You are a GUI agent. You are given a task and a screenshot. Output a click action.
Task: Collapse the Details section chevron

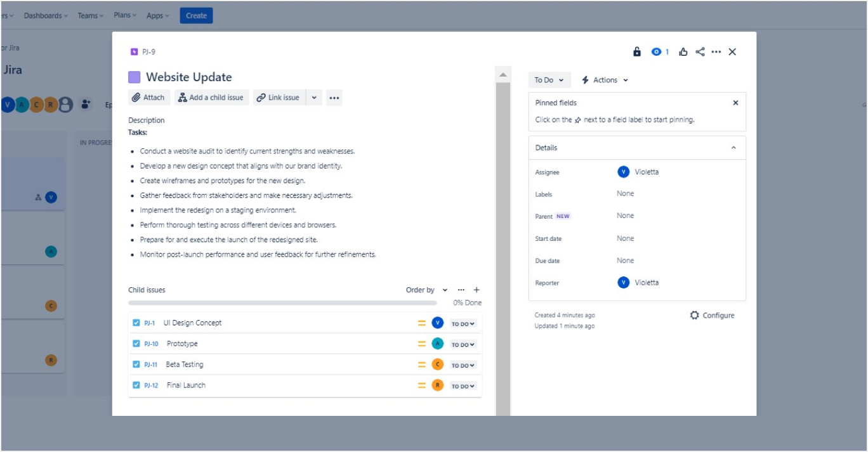click(733, 148)
